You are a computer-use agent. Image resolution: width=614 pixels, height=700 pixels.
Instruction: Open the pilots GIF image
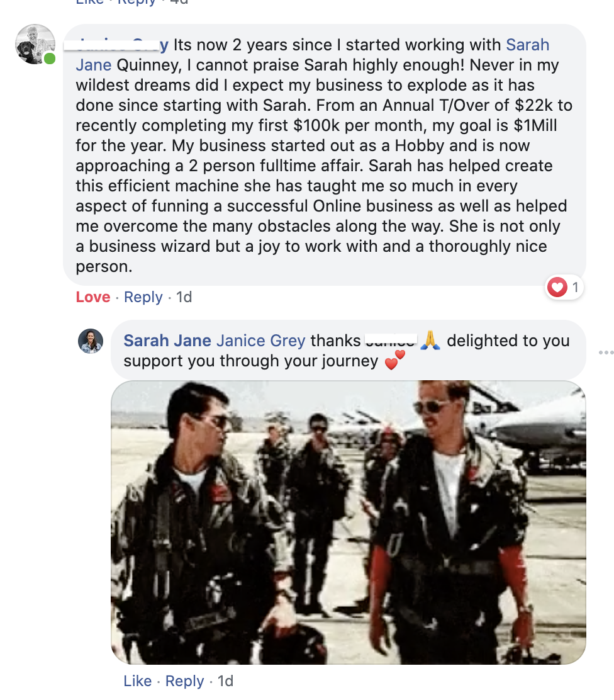[x=348, y=522]
